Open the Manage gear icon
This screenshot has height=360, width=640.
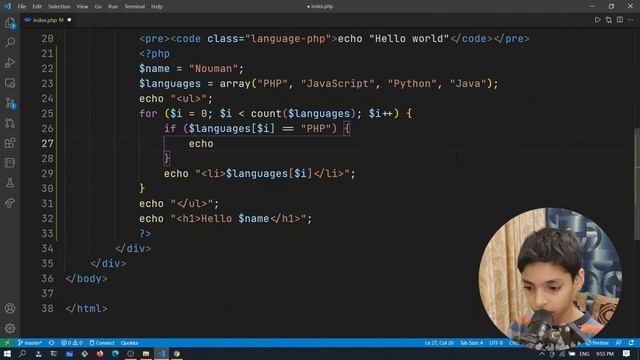coord(10,328)
